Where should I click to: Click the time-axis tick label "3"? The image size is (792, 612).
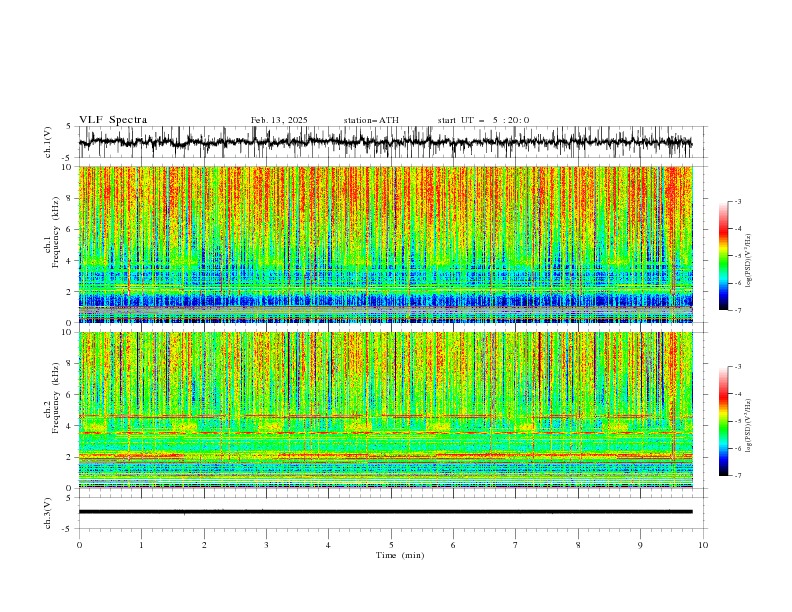coord(266,545)
